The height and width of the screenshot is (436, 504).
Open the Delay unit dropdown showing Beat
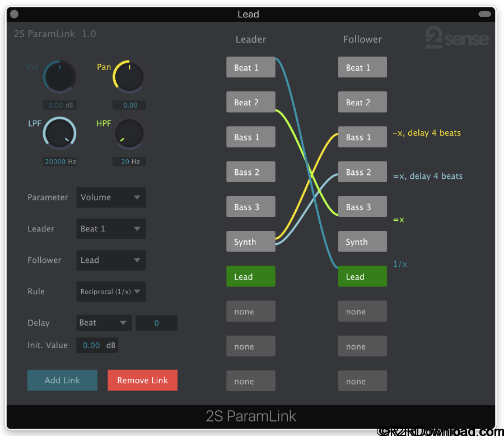104,323
